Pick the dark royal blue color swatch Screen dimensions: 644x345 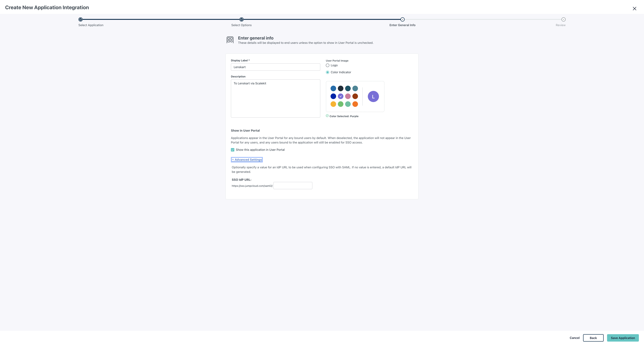coord(333,96)
